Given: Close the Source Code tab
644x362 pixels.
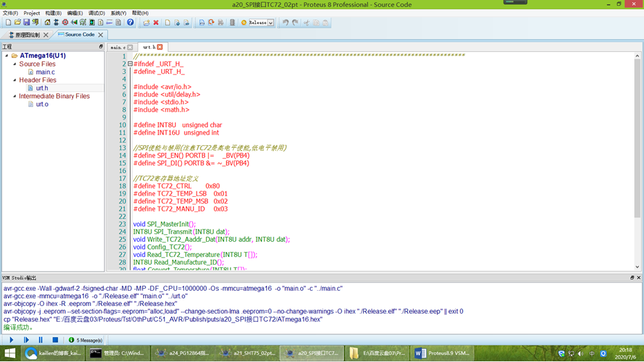Looking at the screenshot, I should pyautogui.click(x=100, y=35).
